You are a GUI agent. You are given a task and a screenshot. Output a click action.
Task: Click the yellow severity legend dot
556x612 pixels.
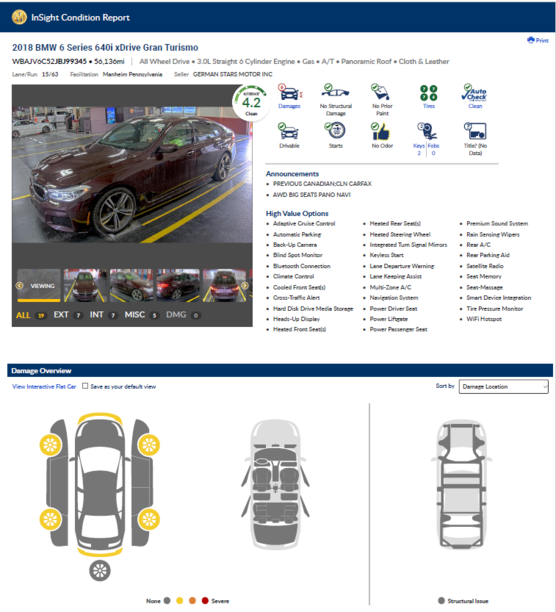pos(179,601)
